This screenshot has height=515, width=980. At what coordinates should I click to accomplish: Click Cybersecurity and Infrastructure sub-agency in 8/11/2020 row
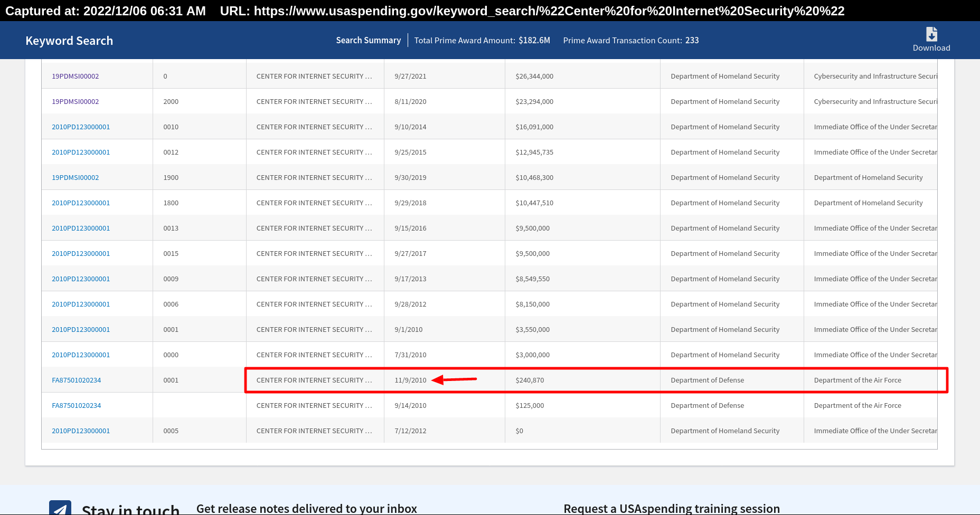point(875,101)
